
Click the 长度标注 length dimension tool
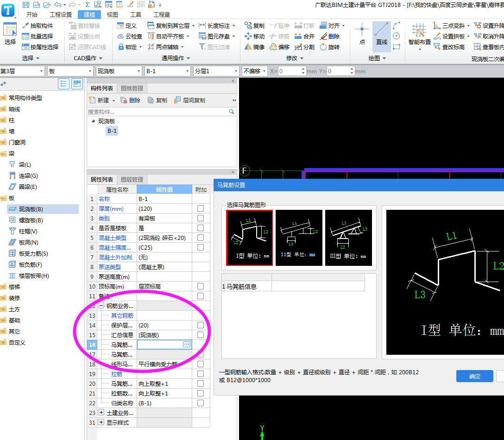[x=217, y=26]
